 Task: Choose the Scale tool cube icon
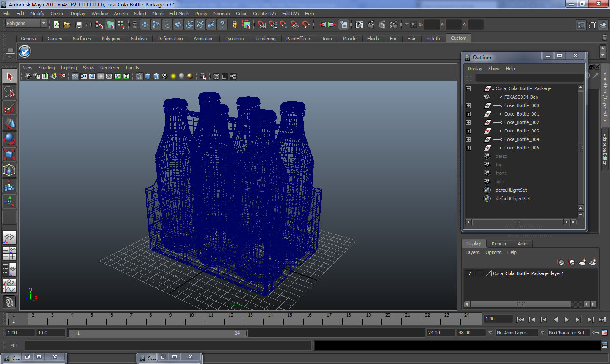tap(9, 154)
